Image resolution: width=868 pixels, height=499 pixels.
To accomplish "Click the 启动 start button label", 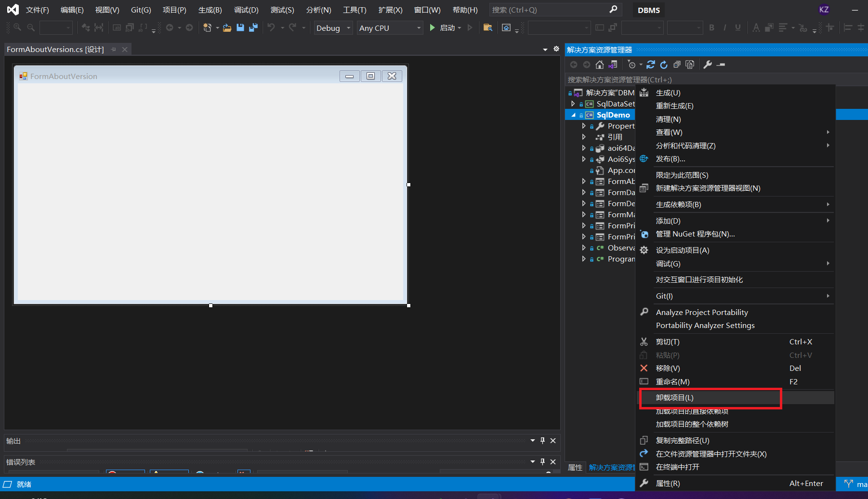I will 447,28.
